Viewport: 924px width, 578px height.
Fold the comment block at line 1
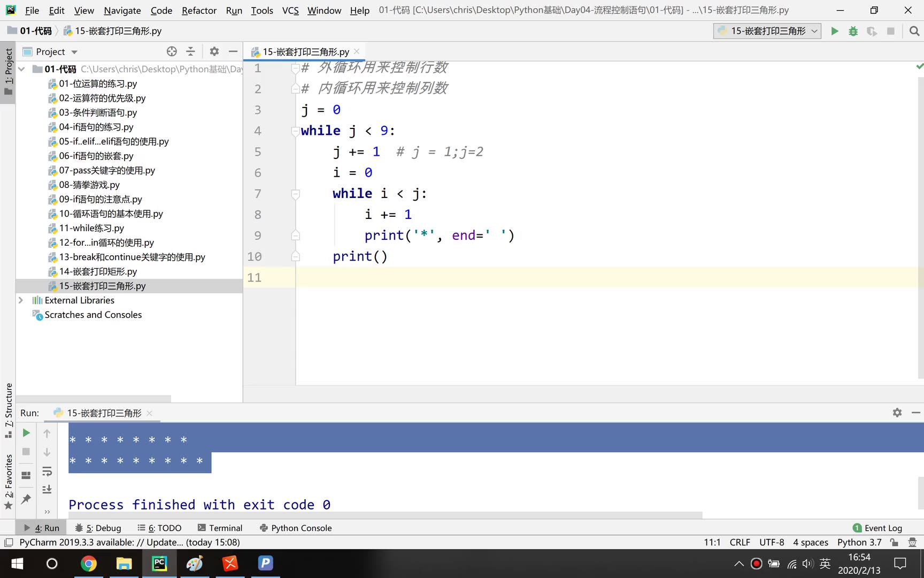[295, 68]
